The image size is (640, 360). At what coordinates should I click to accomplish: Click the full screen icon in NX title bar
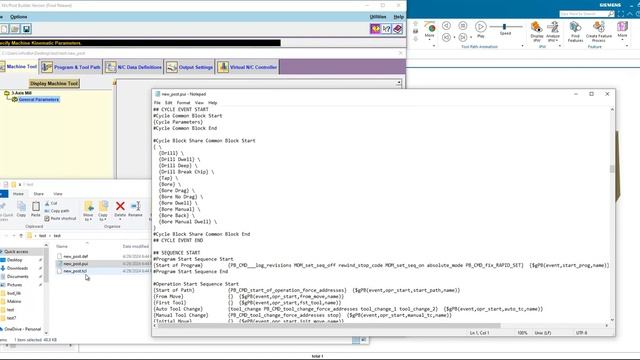[x=621, y=14]
